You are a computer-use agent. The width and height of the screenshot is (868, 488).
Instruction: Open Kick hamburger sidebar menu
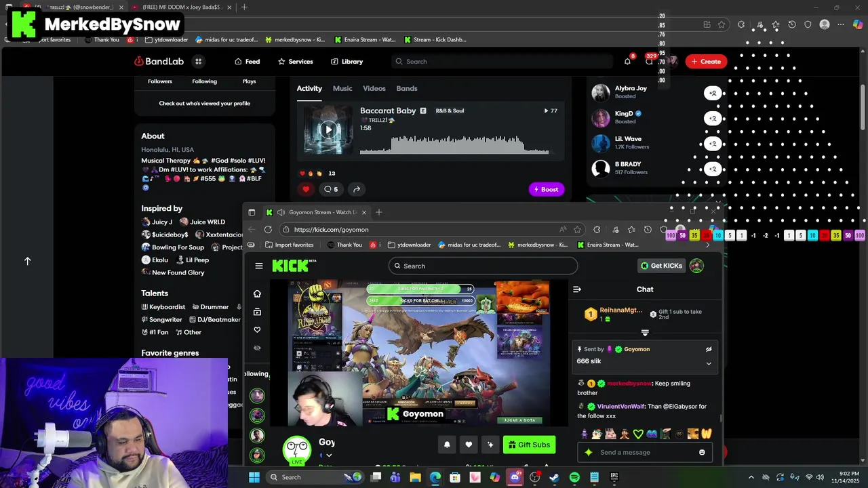[x=258, y=266]
